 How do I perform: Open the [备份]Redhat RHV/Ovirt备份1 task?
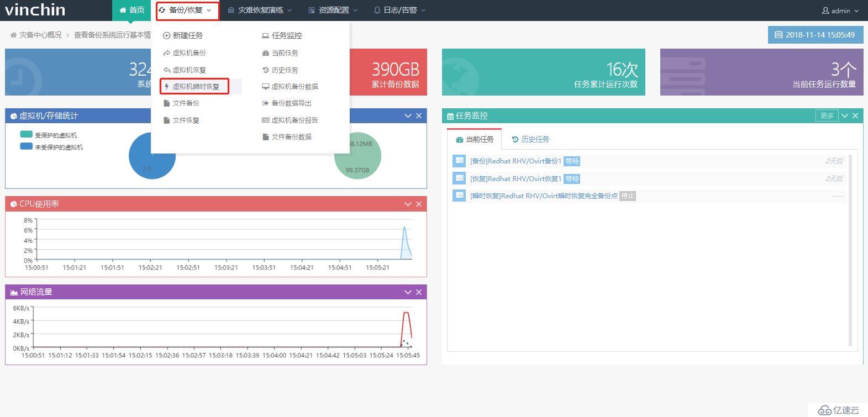tap(515, 161)
